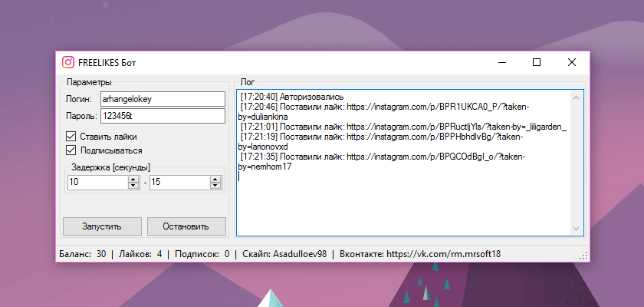The image size is (644, 307).
Task: Toggle the Ставить лайки checkbox
Action: coord(101,137)
